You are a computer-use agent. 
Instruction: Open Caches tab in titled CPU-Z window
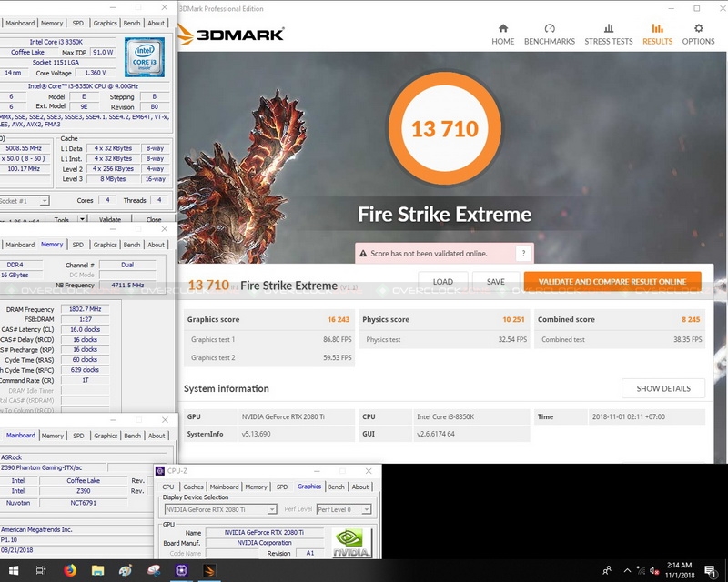193,487
